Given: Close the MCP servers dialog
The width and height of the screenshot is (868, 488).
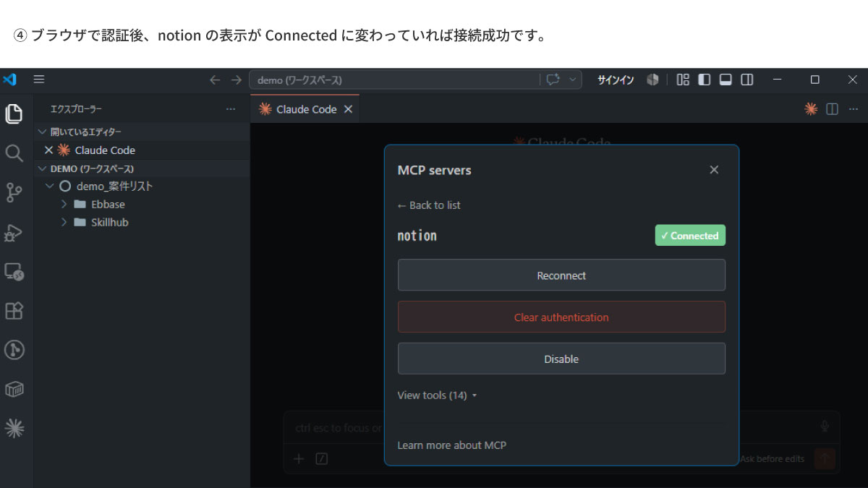Looking at the screenshot, I should [714, 170].
